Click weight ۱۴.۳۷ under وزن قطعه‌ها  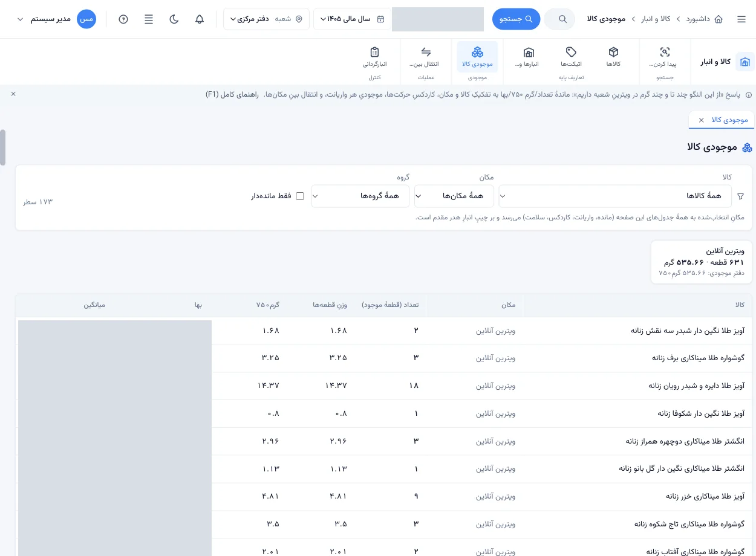pyautogui.click(x=336, y=386)
